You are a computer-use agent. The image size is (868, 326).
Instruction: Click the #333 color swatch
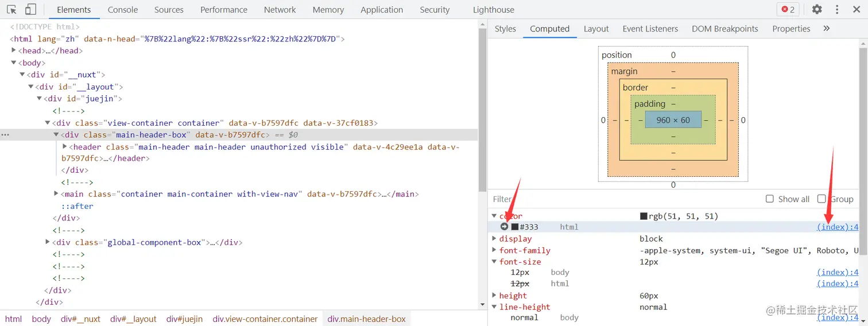[515, 227]
